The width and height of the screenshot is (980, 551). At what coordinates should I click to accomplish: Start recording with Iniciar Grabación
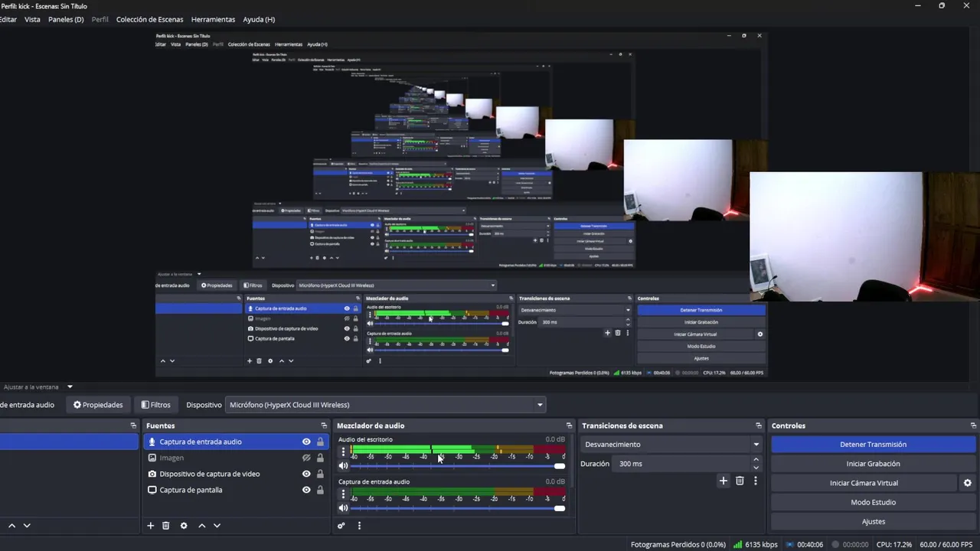pyautogui.click(x=874, y=464)
